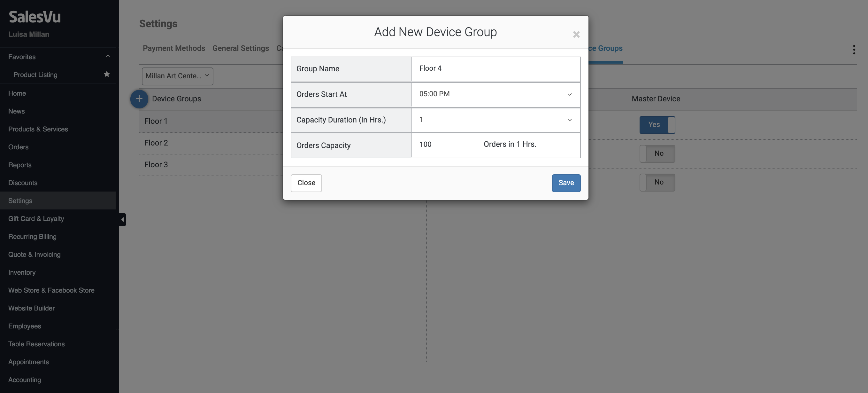Open the Orders Start At time dropdown

click(x=495, y=94)
